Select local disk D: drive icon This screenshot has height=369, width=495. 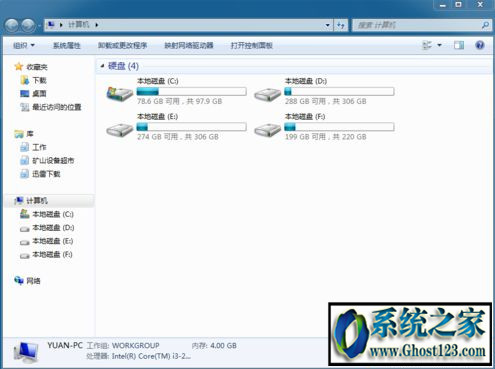pos(267,94)
